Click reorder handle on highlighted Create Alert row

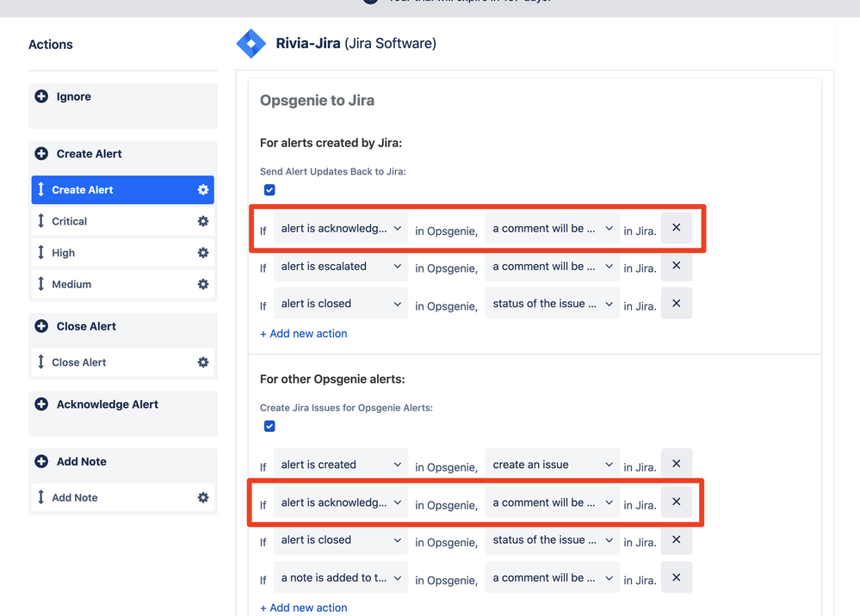(x=40, y=189)
